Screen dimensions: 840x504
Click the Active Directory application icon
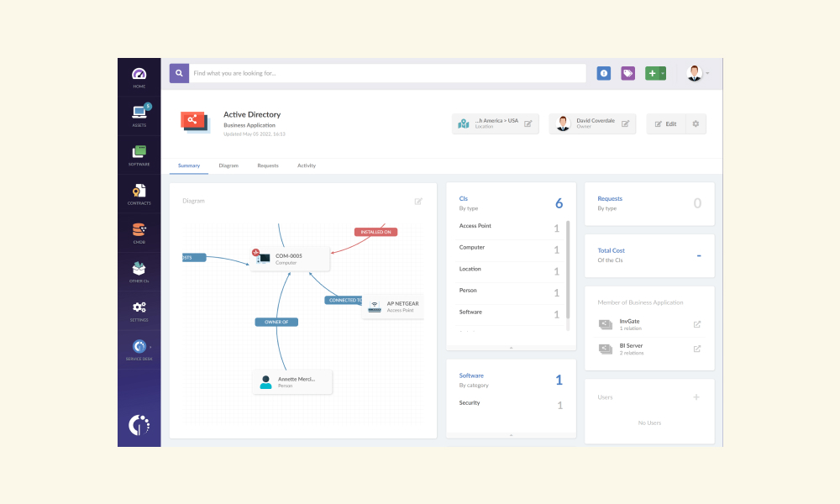[x=194, y=122]
